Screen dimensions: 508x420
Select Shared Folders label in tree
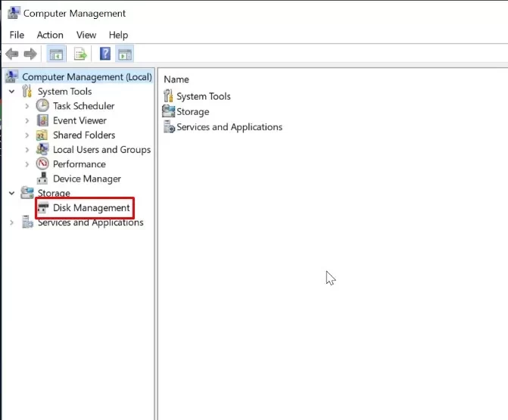84,135
